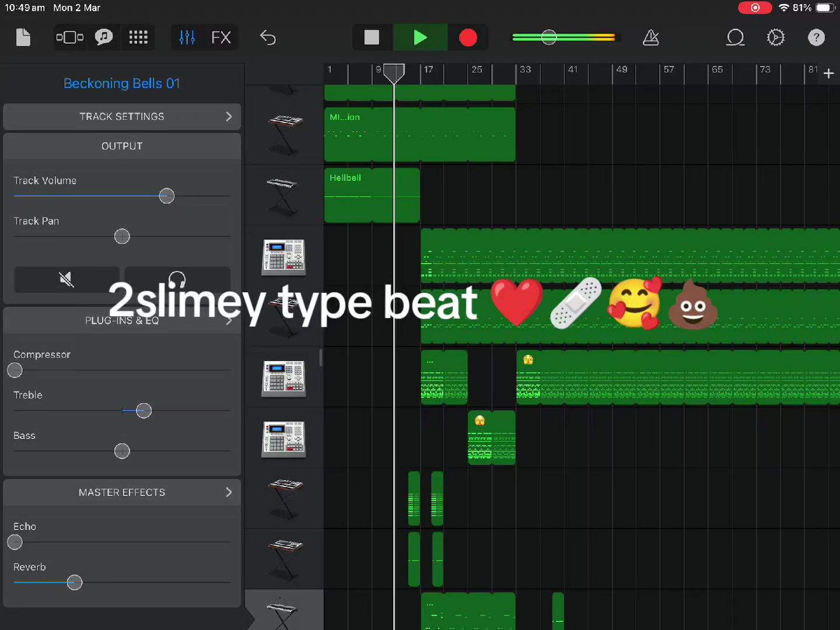This screenshot has width=840, height=630.
Task: Toggle the FX controls button
Action: pyautogui.click(x=221, y=38)
